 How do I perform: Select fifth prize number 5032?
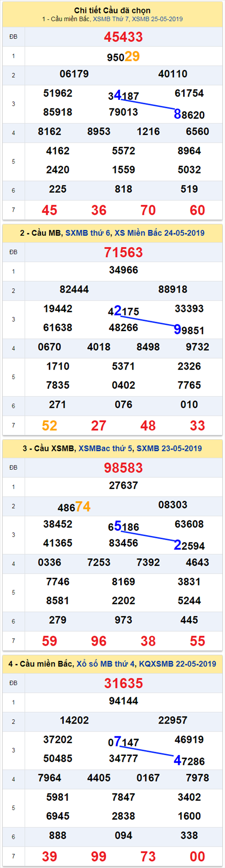tap(189, 170)
